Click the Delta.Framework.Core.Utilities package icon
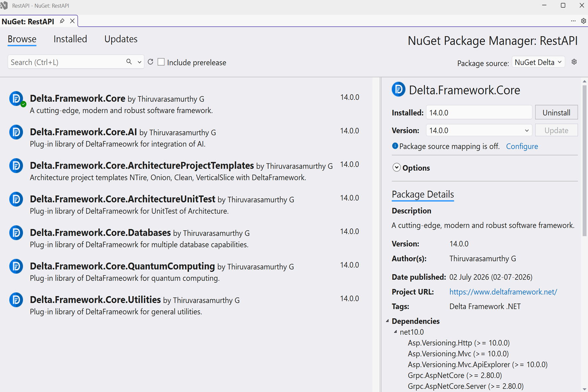This screenshot has width=588, height=392. (16, 300)
